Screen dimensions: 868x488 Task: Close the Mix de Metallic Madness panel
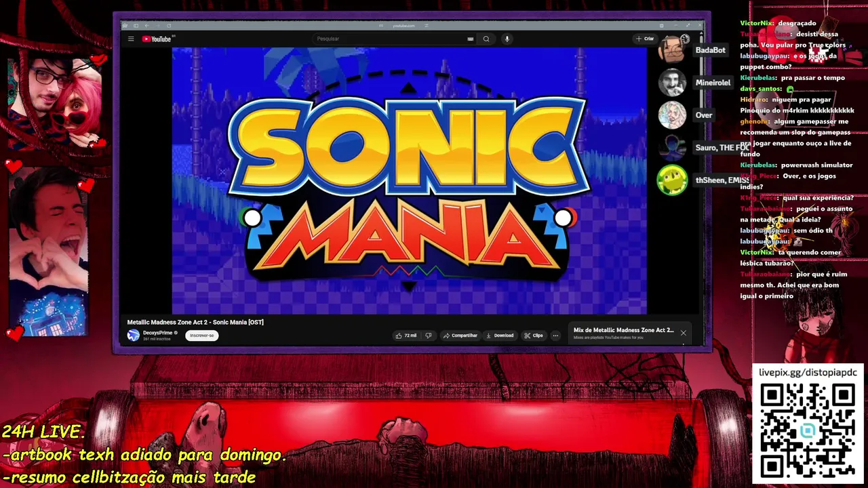click(x=683, y=333)
